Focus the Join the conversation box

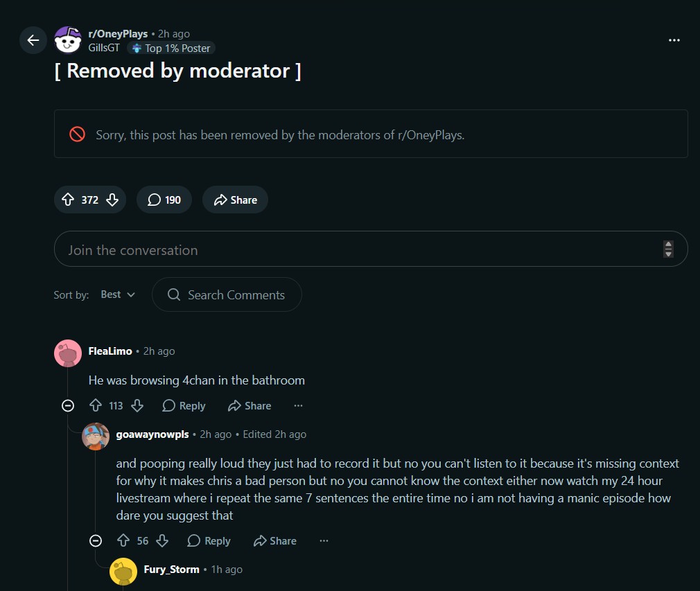(x=371, y=249)
